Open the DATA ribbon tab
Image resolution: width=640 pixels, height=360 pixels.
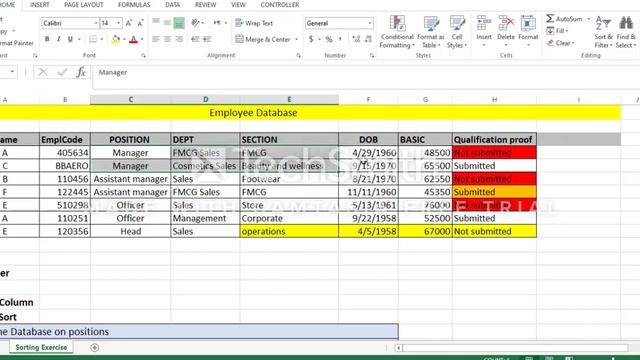point(172,4)
